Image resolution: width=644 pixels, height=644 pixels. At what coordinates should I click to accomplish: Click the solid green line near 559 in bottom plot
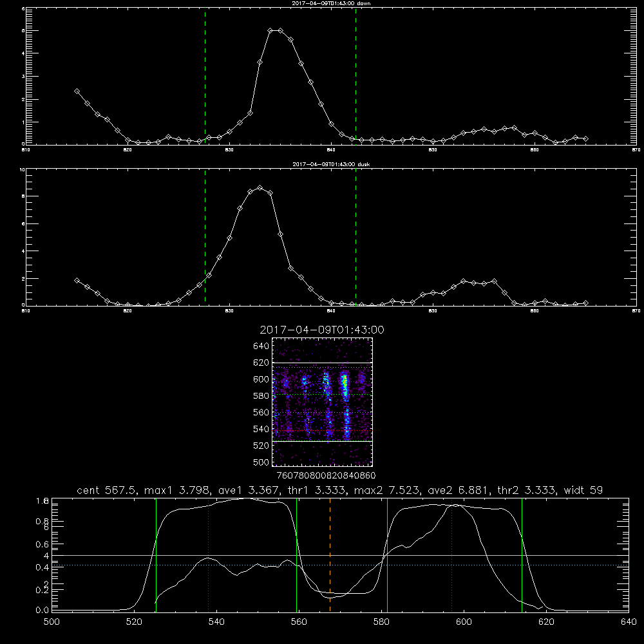pos(296,555)
